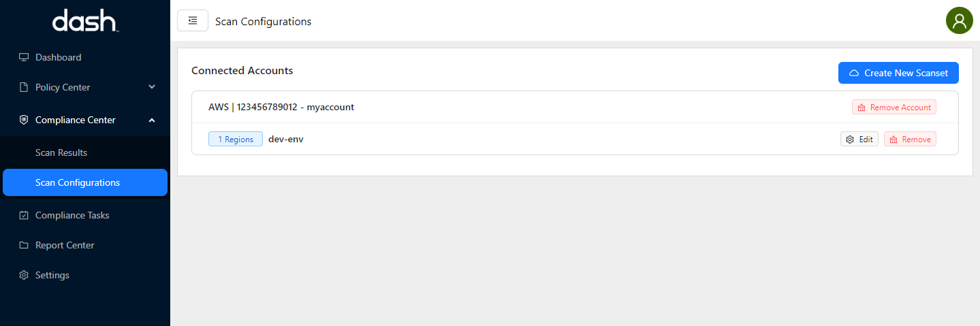Viewport: 980px width, 326px height.
Task: Click the sidebar collapse hamburger icon
Action: (x=193, y=21)
